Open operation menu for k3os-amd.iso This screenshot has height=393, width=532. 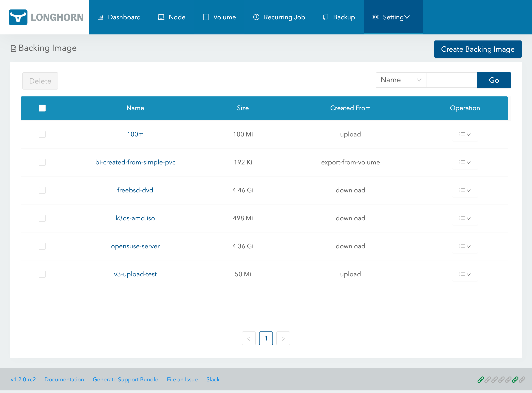[465, 218]
